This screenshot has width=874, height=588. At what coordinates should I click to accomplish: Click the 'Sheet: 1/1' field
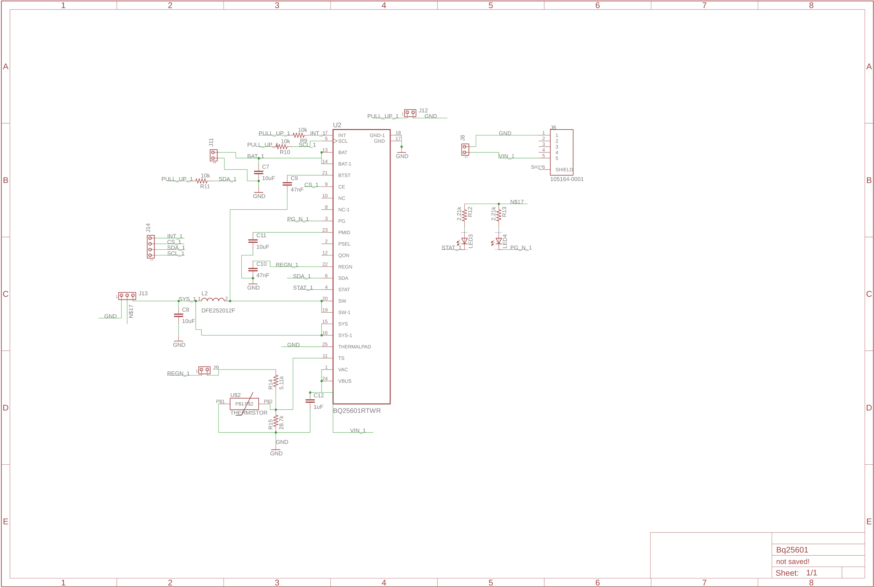point(797,573)
